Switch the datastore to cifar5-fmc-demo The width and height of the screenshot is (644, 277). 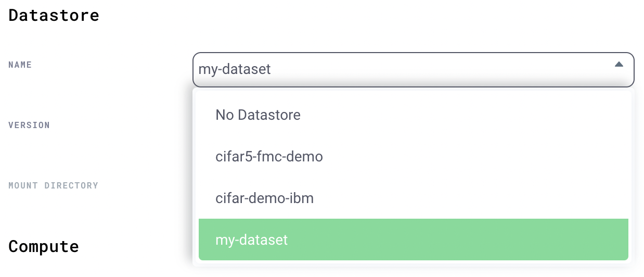tap(414, 156)
